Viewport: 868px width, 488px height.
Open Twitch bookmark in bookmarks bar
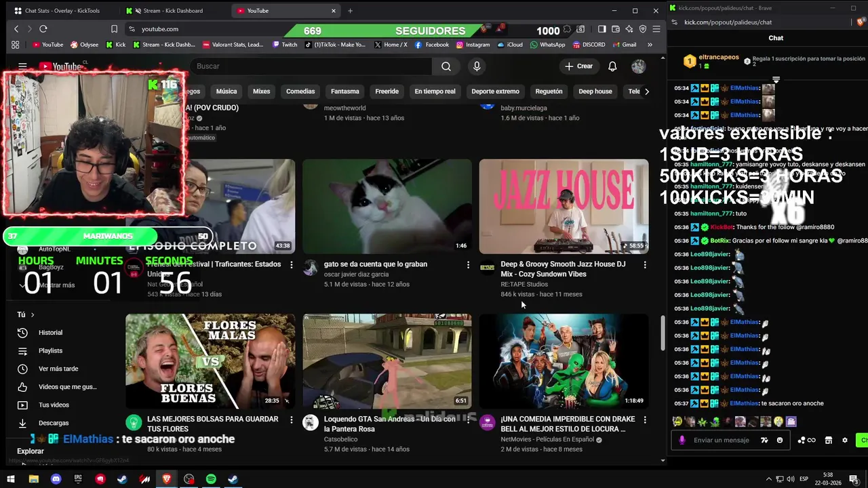pyautogui.click(x=284, y=45)
